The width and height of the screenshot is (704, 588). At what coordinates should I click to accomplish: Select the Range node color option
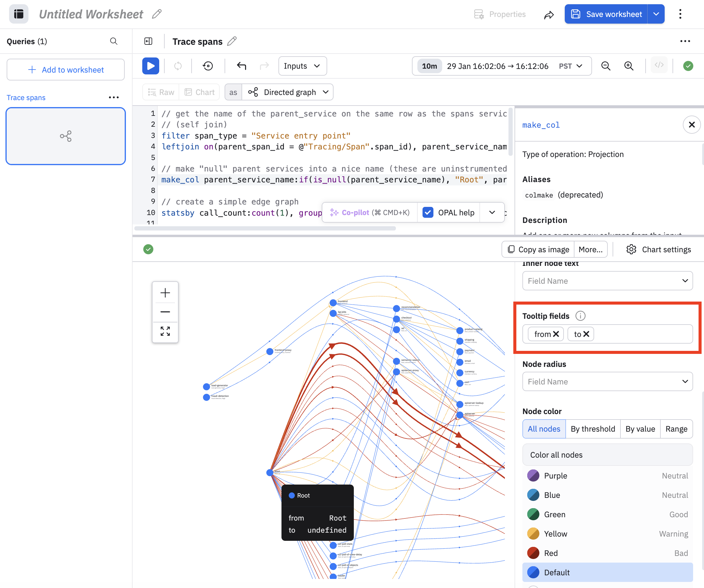click(676, 429)
